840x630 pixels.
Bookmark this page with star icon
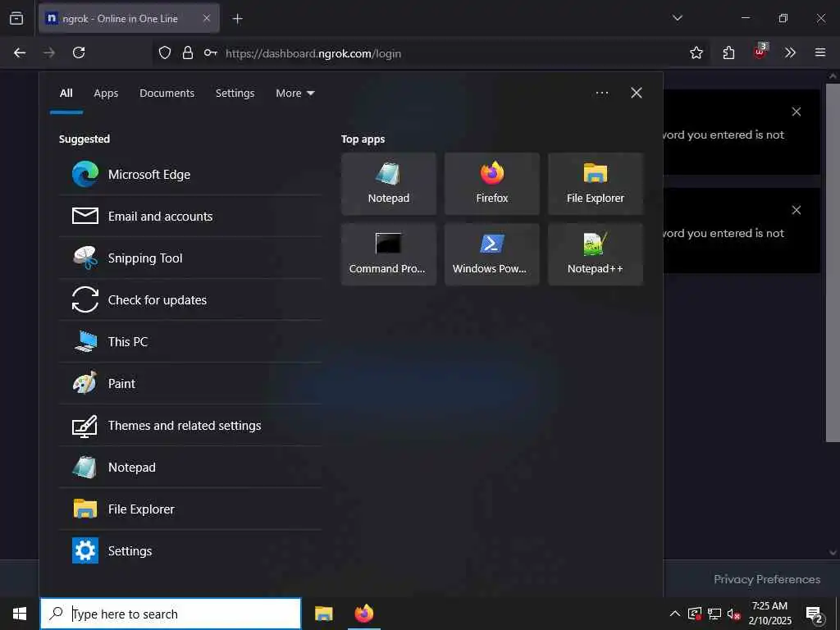pyautogui.click(x=696, y=52)
